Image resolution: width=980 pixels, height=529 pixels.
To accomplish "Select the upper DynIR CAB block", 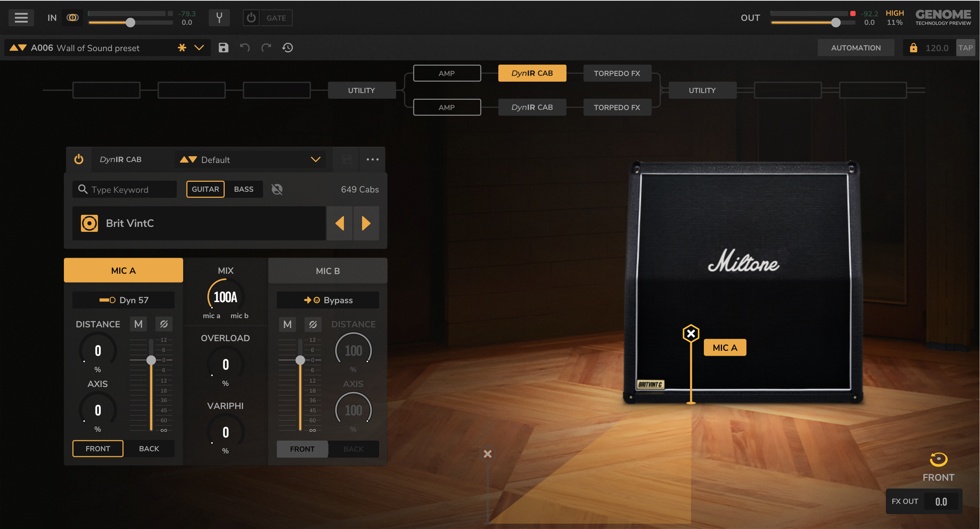I will click(532, 73).
